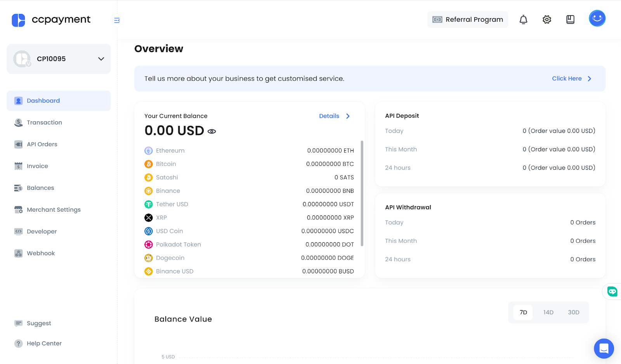Open the user profile avatar
The width and height of the screenshot is (621, 364).
coord(597,18)
